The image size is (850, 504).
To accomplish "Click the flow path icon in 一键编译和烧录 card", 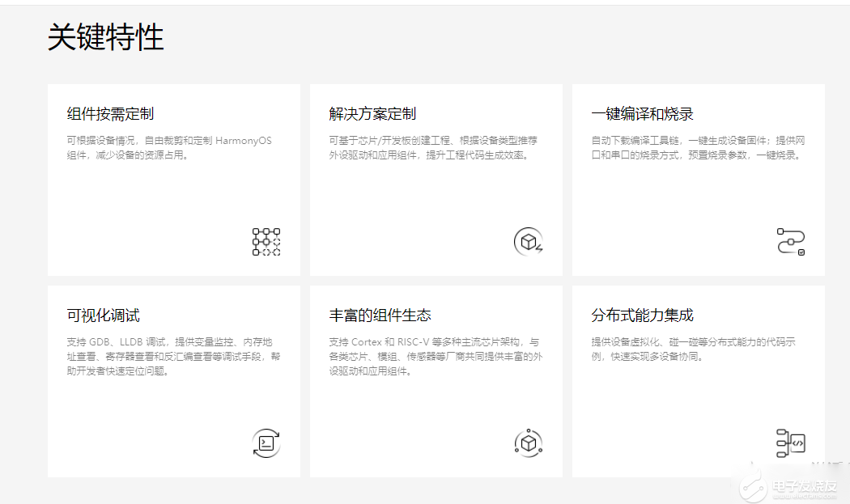I will 791,242.
